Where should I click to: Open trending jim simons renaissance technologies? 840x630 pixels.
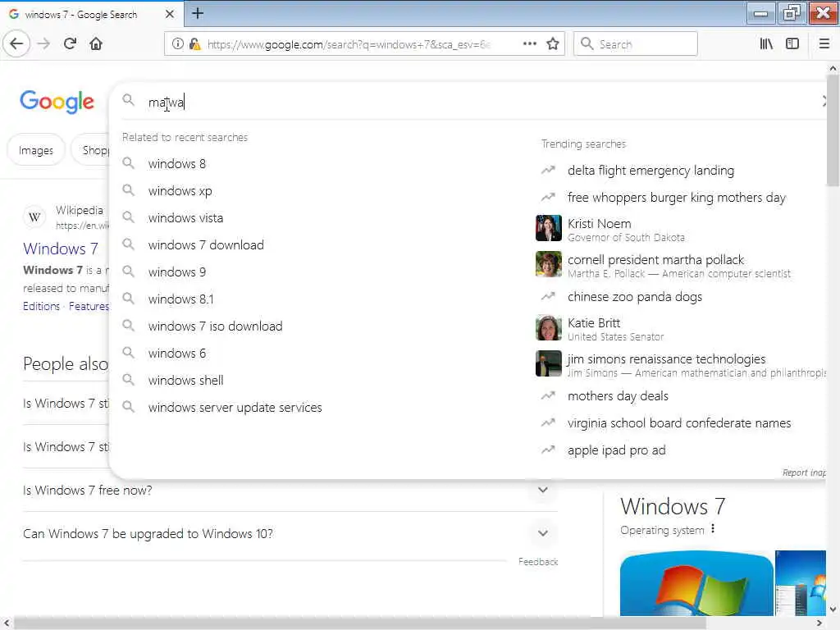pyautogui.click(x=666, y=359)
